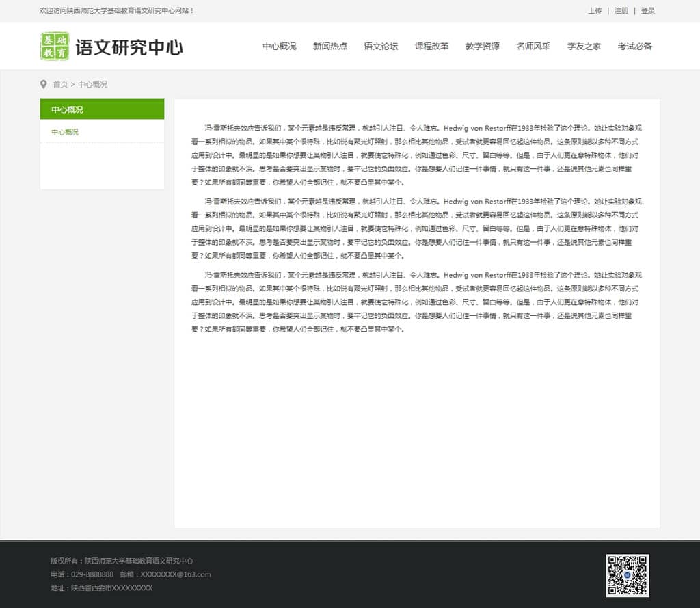
Task: Click the 语文研究中心 site title
Action: pos(129,47)
